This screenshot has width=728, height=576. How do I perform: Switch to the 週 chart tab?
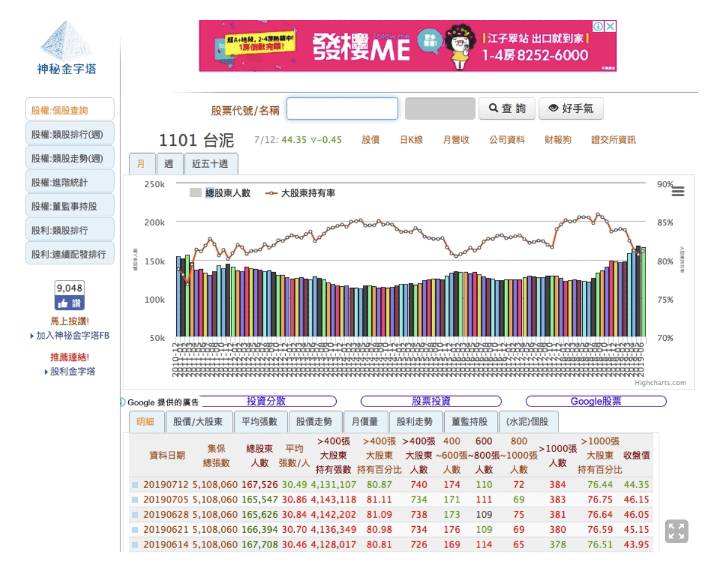[x=169, y=164]
